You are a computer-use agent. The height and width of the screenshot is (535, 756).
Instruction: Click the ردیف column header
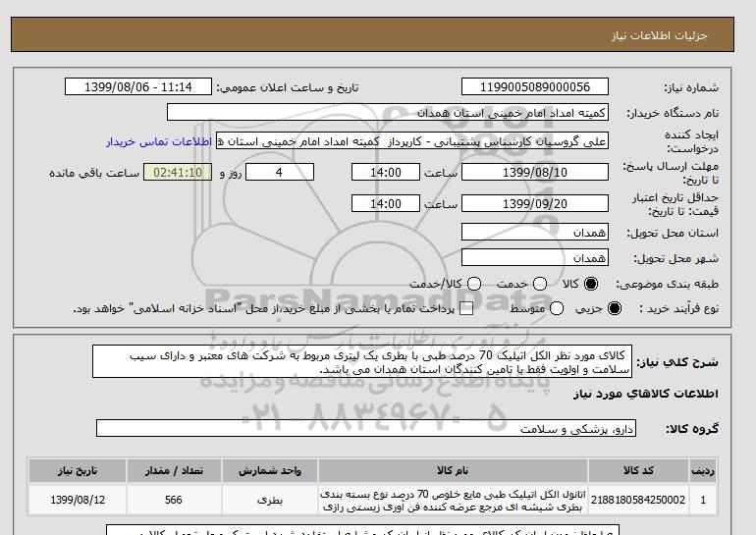click(x=703, y=470)
